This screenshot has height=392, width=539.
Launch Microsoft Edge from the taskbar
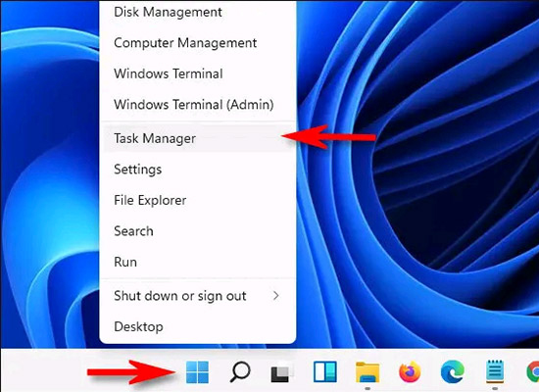click(453, 371)
